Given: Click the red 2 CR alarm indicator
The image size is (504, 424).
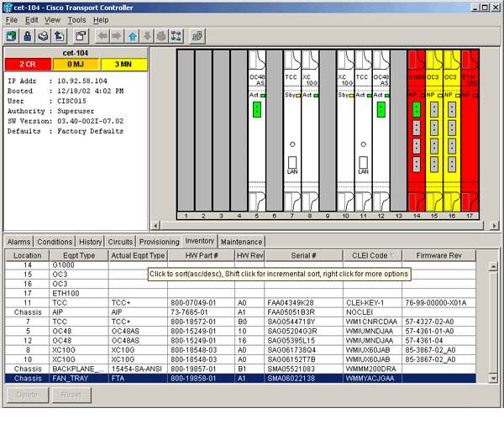Looking at the screenshot, I should [28, 65].
